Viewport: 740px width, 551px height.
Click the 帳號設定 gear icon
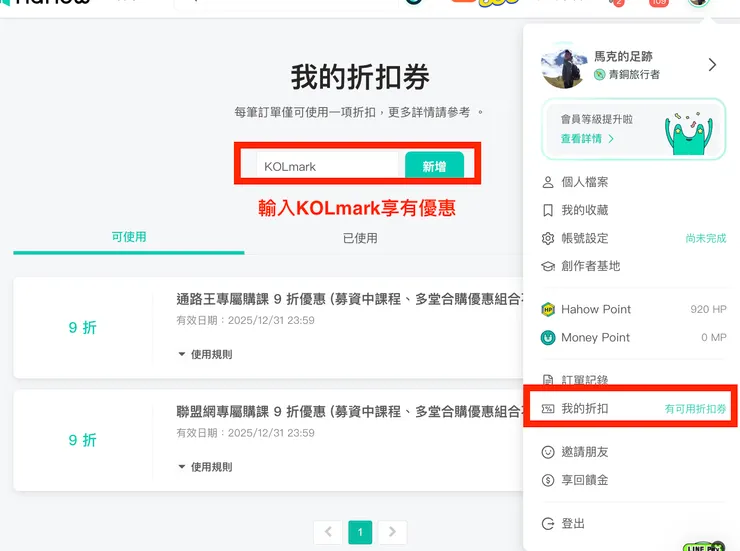point(547,238)
